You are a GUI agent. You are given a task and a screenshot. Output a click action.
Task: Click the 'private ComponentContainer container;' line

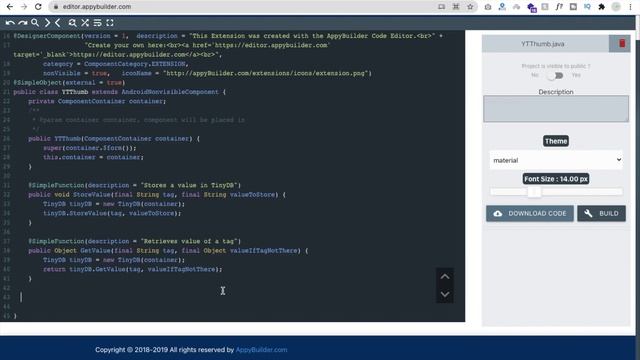(97, 101)
